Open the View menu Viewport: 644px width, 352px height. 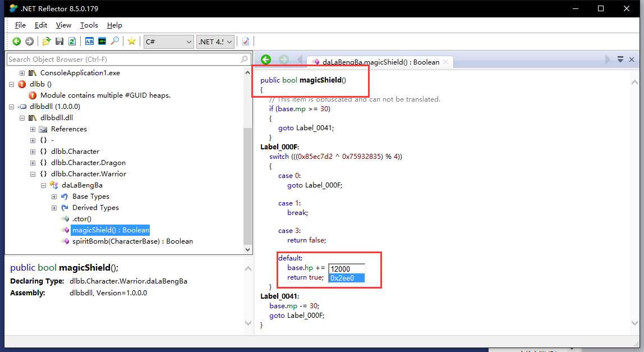point(63,25)
